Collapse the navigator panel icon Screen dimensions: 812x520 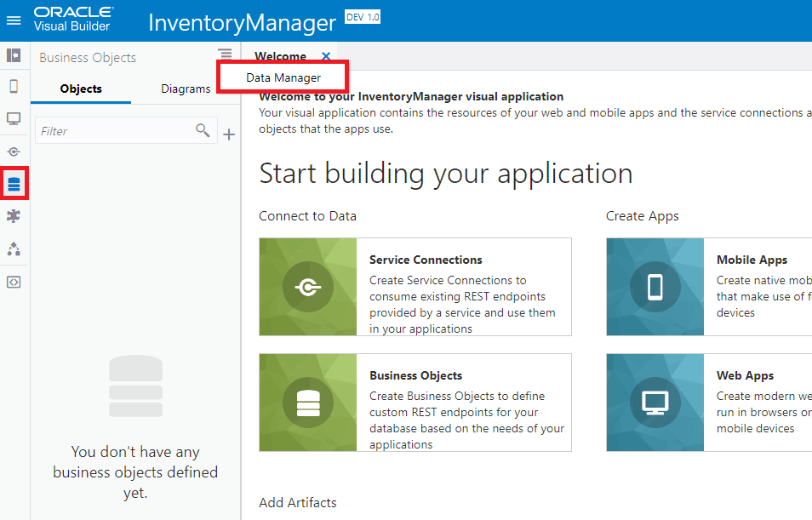click(x=14, y=55)
